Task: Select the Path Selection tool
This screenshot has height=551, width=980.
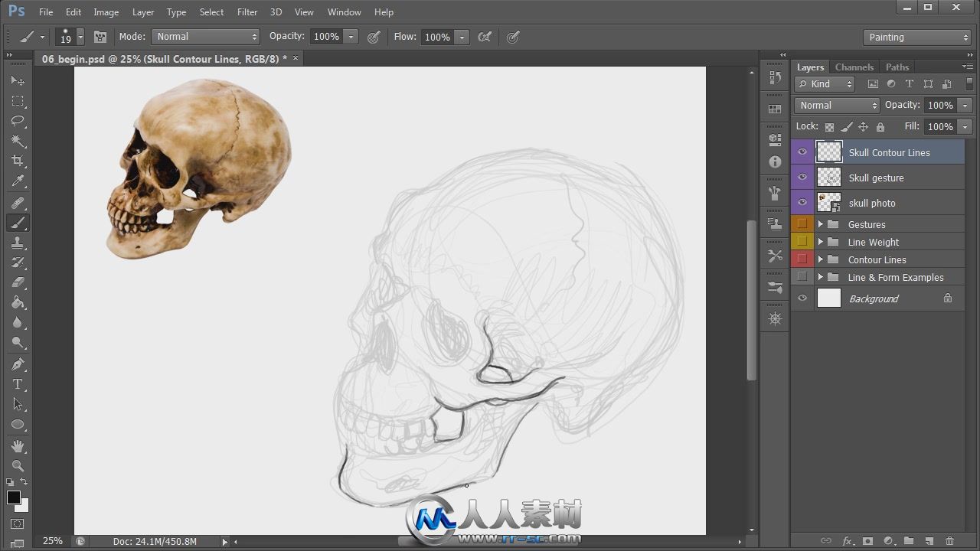Action: pos(18,404)
